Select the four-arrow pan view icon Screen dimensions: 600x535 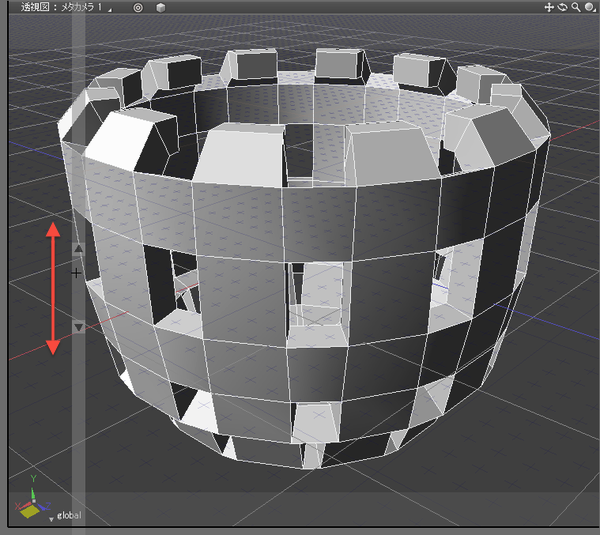549,7
